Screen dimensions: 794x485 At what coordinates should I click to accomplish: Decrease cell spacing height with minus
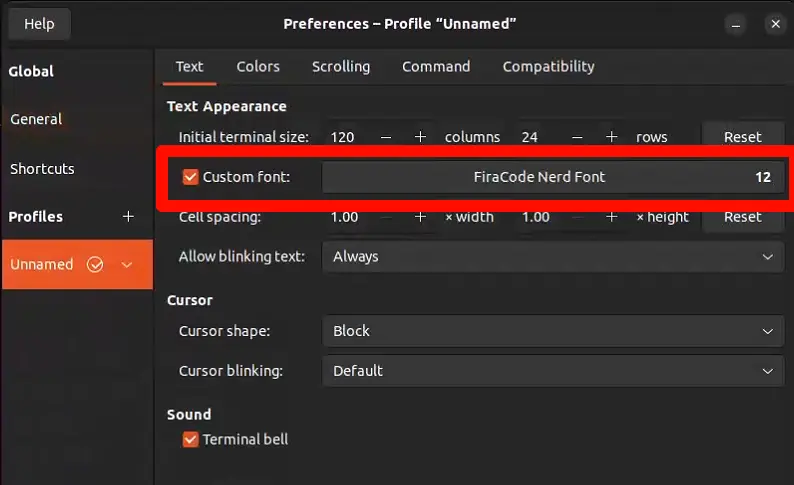[x=577, y=217]
